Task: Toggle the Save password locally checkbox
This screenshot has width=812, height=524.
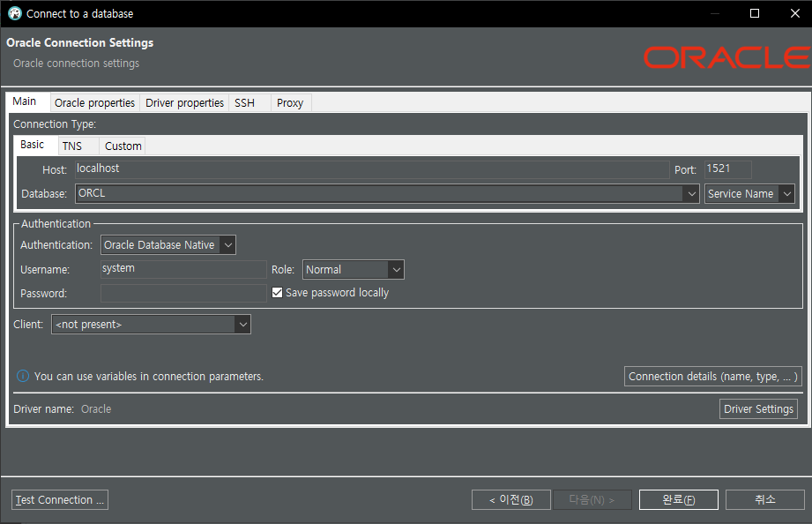Action: tap(277, 292)
